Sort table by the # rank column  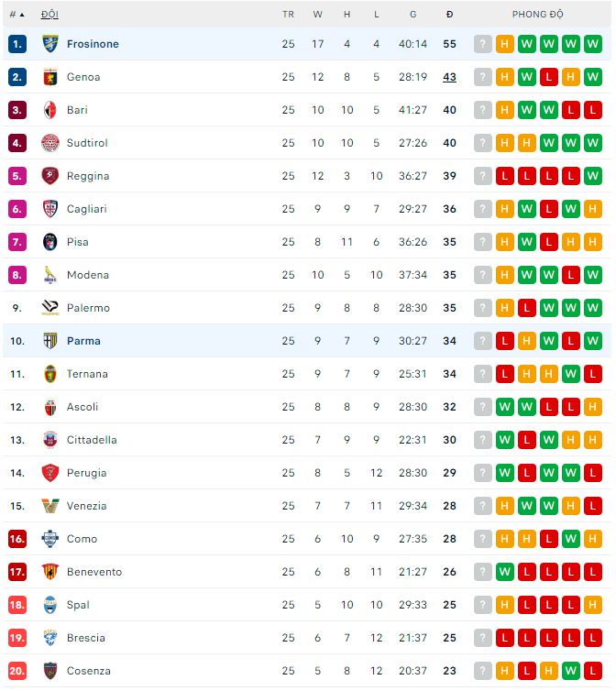[16, 15]
